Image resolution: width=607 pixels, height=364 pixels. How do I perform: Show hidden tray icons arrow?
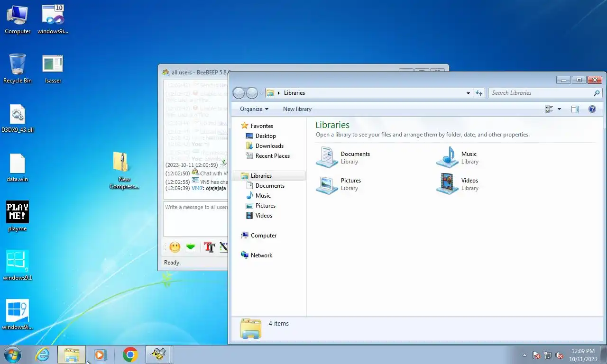click(524, 355)
